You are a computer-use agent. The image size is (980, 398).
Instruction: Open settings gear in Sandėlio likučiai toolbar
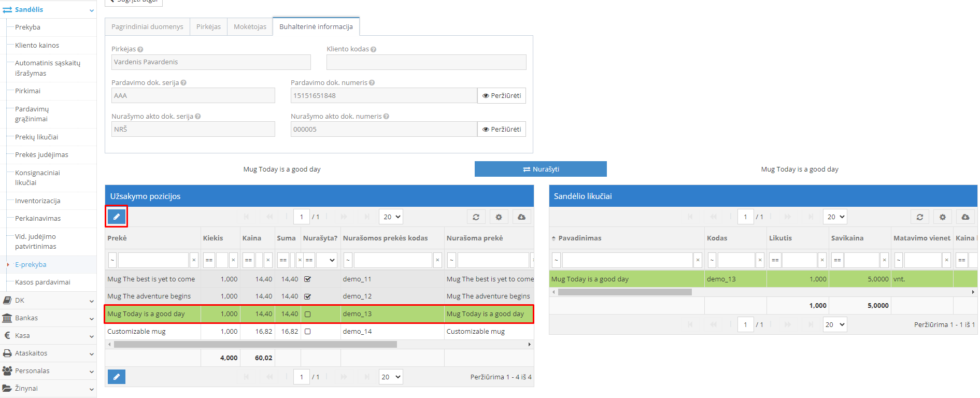[x=942, y=217]
